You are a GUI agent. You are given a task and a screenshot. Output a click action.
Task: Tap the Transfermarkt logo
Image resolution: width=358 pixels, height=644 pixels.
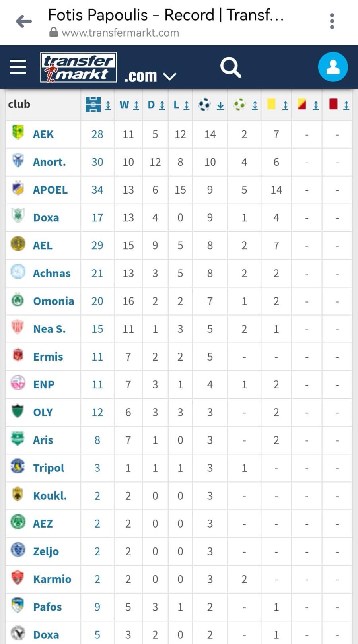[x=78, y=67]
